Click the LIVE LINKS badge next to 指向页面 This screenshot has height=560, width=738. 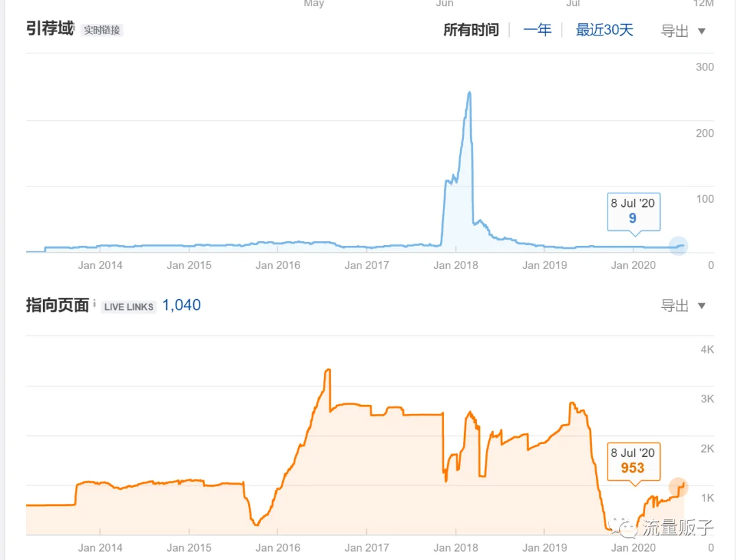coord(128,307)
